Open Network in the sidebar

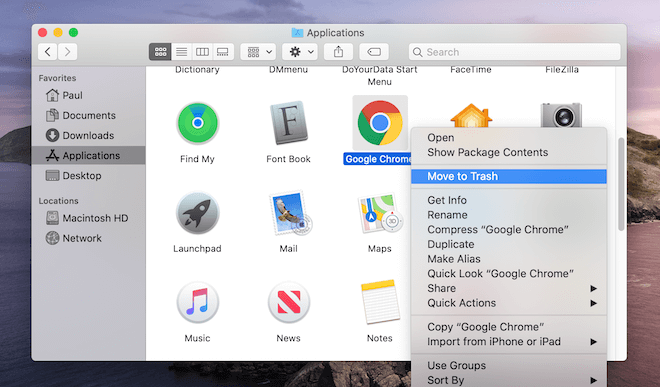pyautogui.click(x=88, y=238)
